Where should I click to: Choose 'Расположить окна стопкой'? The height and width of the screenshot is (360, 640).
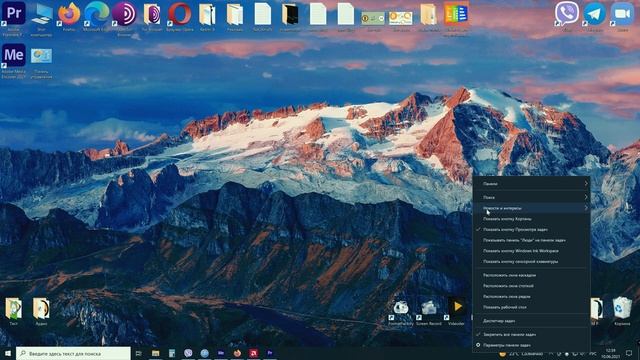531,286
